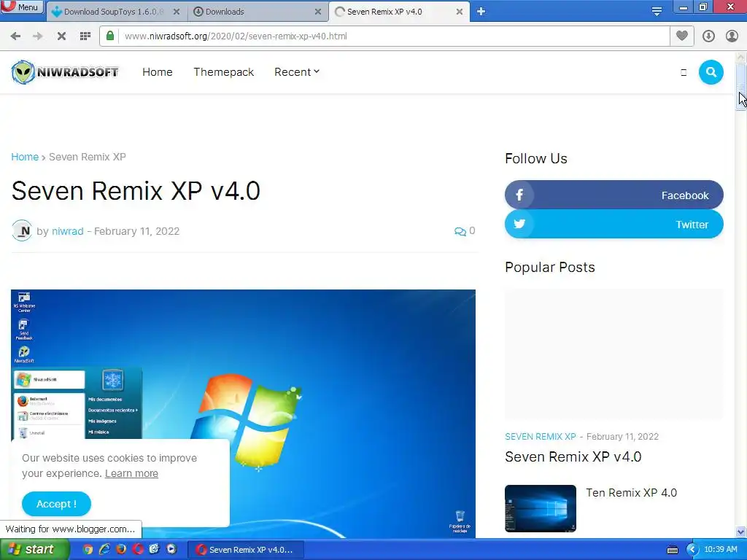
Task: Launch Internet Explorer from quick launch
Action: (x=104, y=550)
